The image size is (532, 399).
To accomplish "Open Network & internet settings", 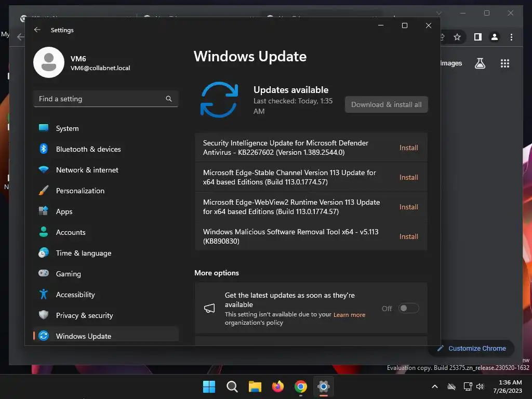I will (106, 170).
